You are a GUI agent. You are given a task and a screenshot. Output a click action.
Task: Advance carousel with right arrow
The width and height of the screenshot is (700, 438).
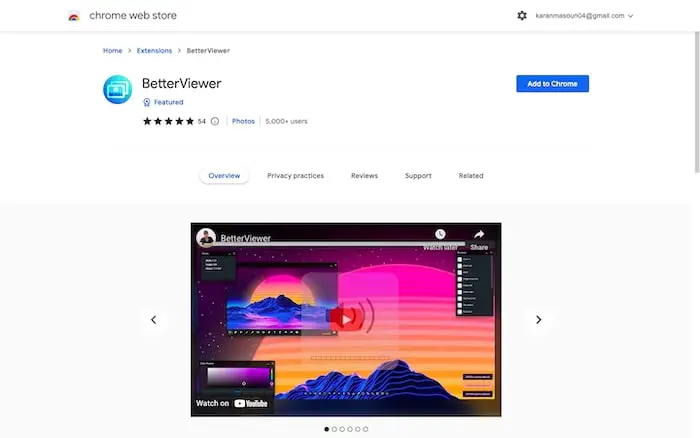tap(538, 320)
